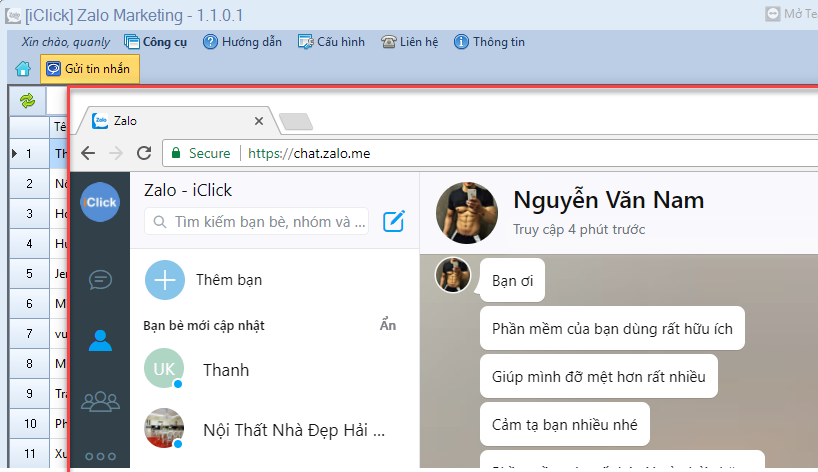Click the message 'Giúp mình đỡ mệt hơn rất nhiều'
This screenshot has width=818, height=472.
point(599,377)
